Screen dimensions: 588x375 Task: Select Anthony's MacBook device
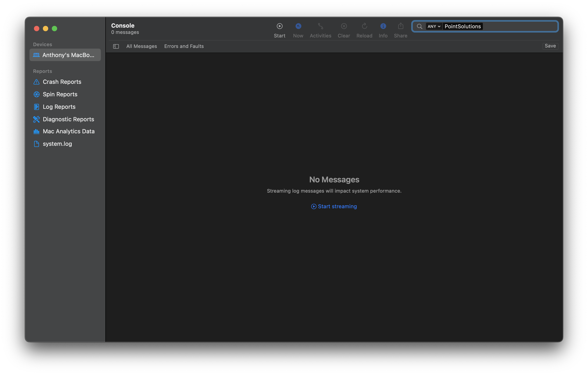coord(65,55)
